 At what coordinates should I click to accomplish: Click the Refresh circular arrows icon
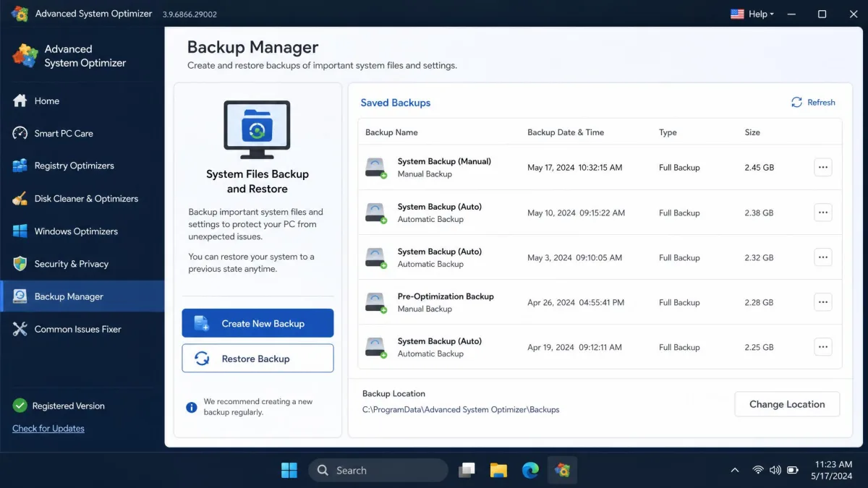pyautogui.click(x=796, y=102)
